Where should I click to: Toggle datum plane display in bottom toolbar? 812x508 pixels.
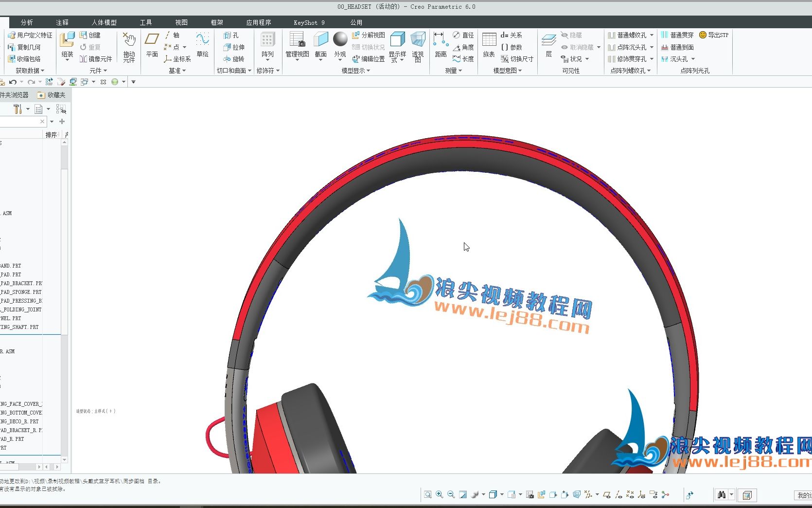point(606,494)
